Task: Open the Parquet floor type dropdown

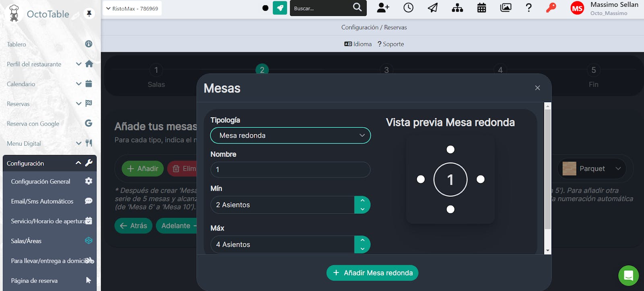Action: 592,169
